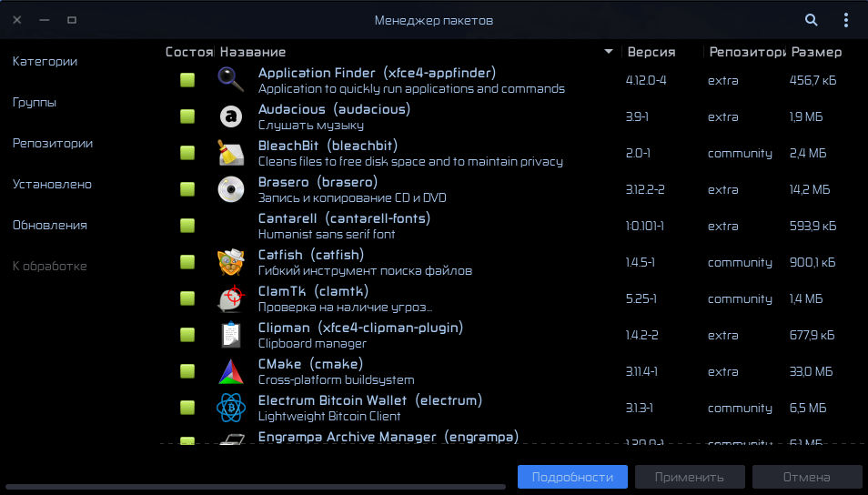868x495 pixels.
Task: Click the Electrum Bitcoin atom icon
Action: coord(231,408)
